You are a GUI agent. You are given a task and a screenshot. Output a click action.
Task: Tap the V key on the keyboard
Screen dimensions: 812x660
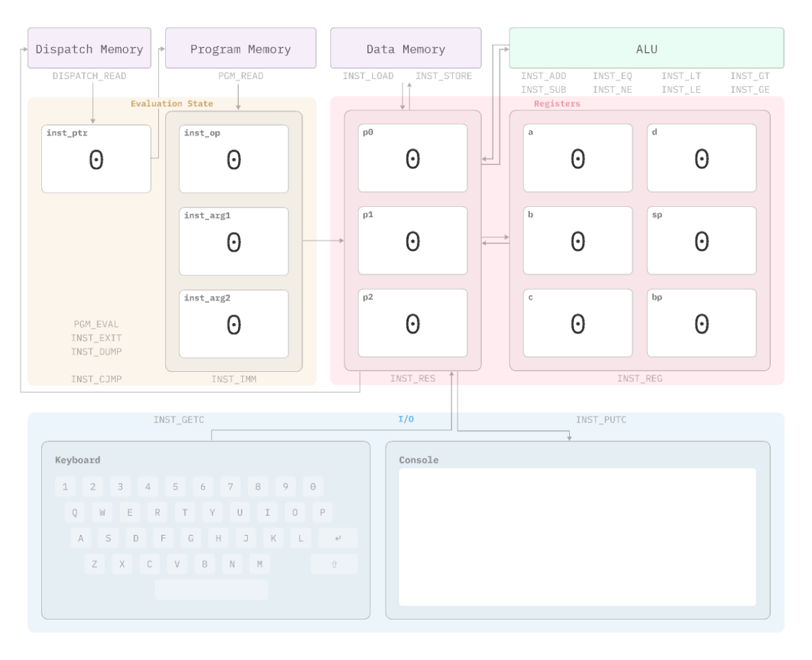tap(177, 564)
